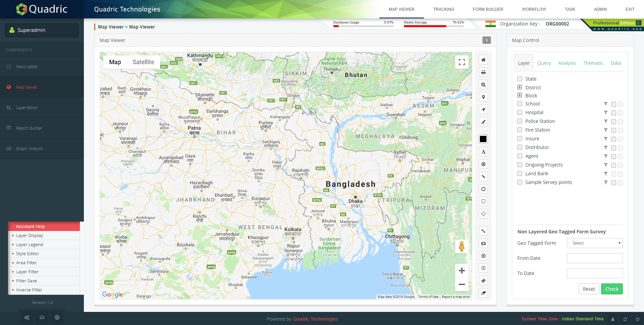Select the draw polygon tool
The width and height of the screenshot is (644, 325).
point(483,214)
